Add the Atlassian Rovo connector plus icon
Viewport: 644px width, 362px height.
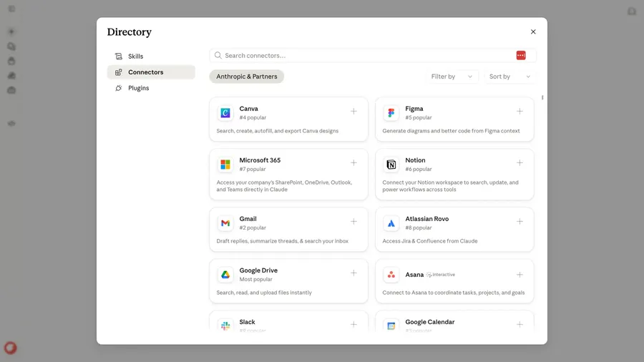click(519, 222)
